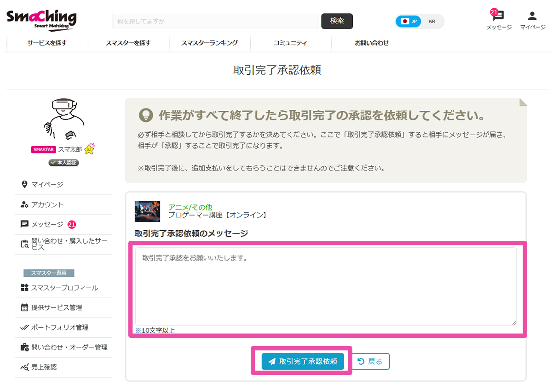Screen dimensions: 552x392
Task: Open スマスタープロフィール in the sidebar
Action: (x=64, y=288)
